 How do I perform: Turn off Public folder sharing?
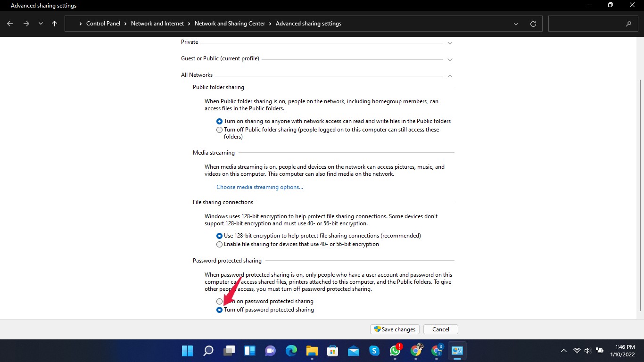(219, 130)
